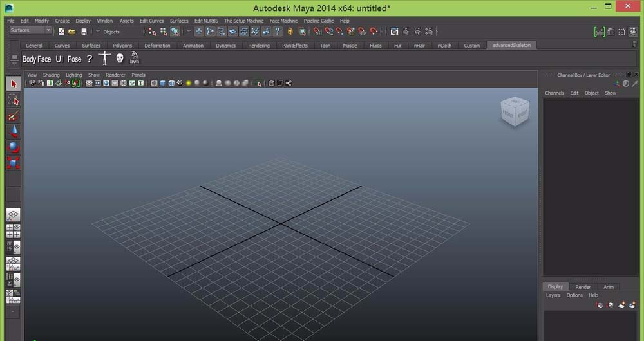Image resolution: width=644 pixels, height=341 pixels.
Task: Open the Render View window icon
Action: click(x=394, y=31)
